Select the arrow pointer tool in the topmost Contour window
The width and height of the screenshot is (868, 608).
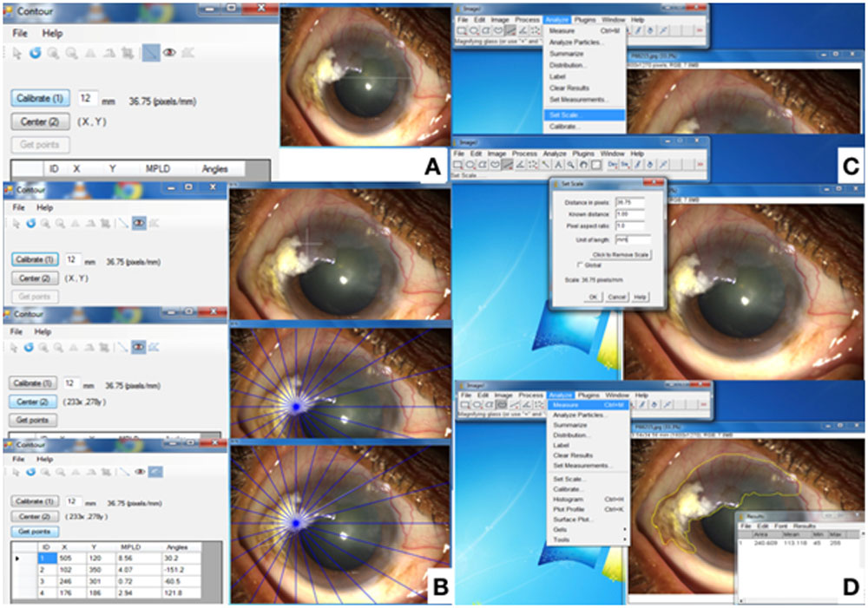coord(17,53)
